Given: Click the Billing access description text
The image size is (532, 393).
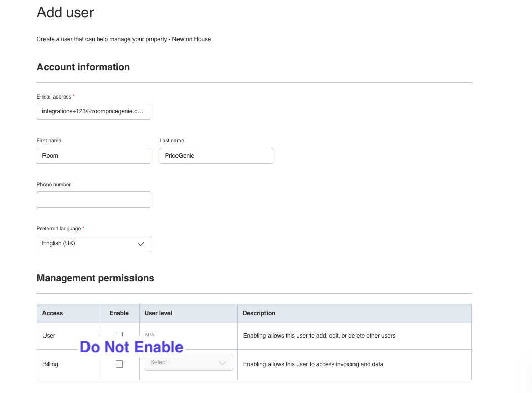Looking at the screenshot, I should [x=313, y=364].
